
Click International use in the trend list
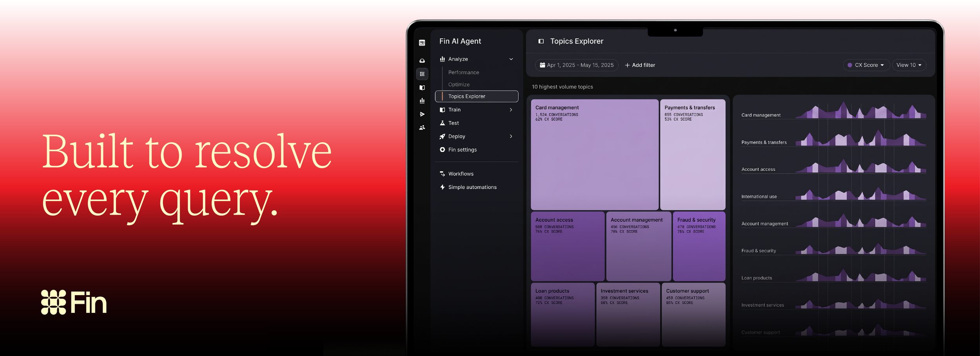[759, 197]
